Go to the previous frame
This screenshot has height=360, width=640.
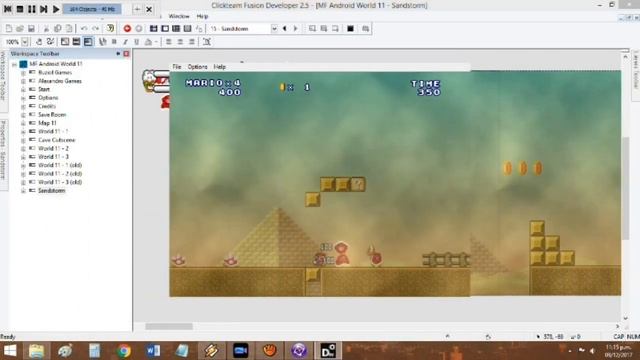click(284, 29)
